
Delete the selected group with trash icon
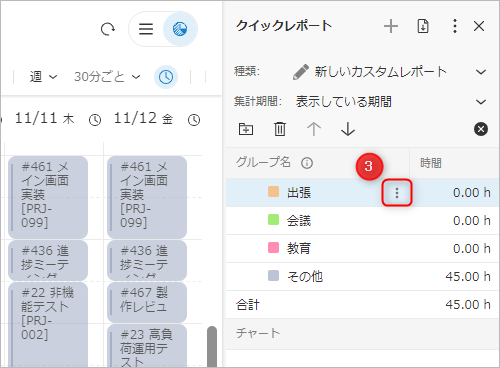click(x=280, y=129)
